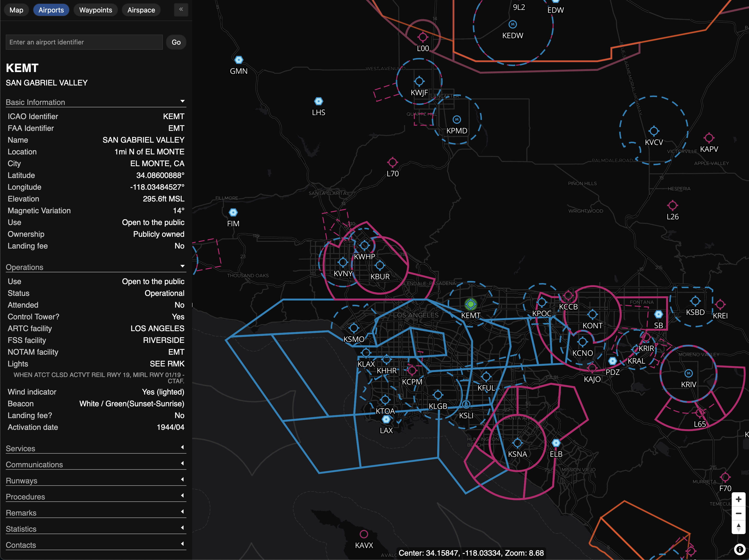Expand the Procedures section
Screen dimensions: 749x560
[x=96, y=496]
